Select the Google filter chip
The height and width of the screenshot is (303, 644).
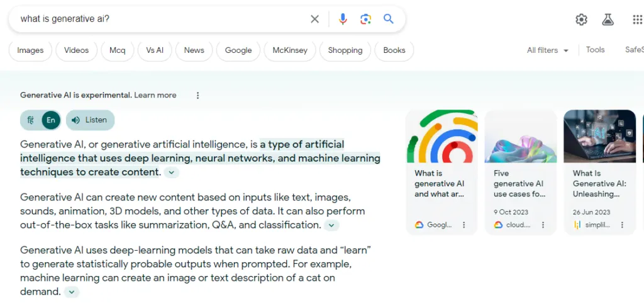(238, 50)
